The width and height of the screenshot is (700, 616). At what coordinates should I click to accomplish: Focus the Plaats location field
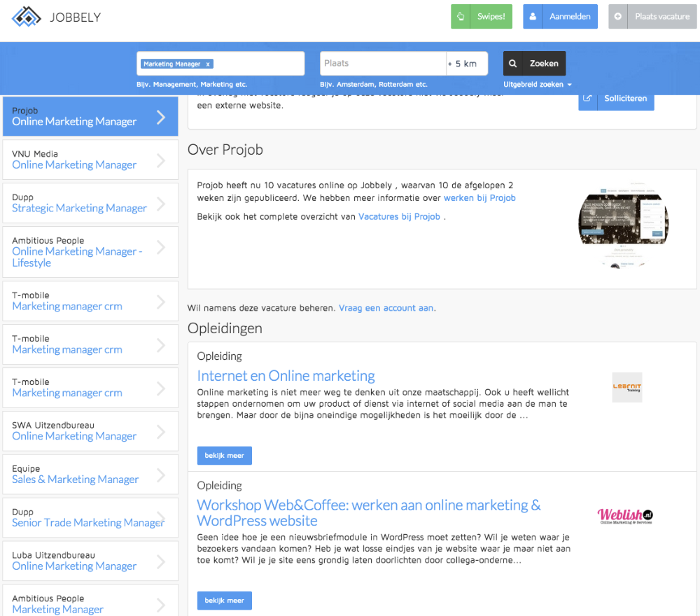[383, 64]
